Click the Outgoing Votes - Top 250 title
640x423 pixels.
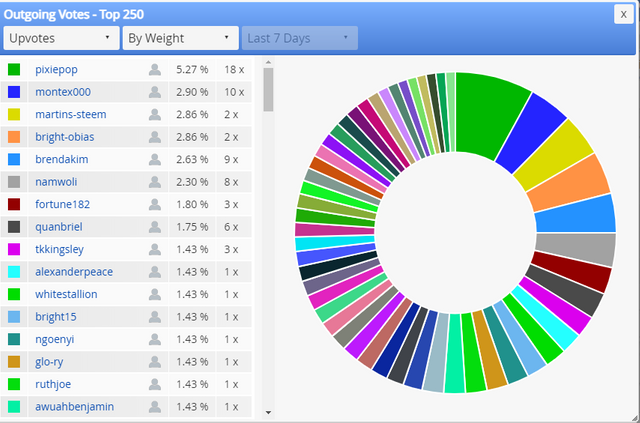point(74,14)
